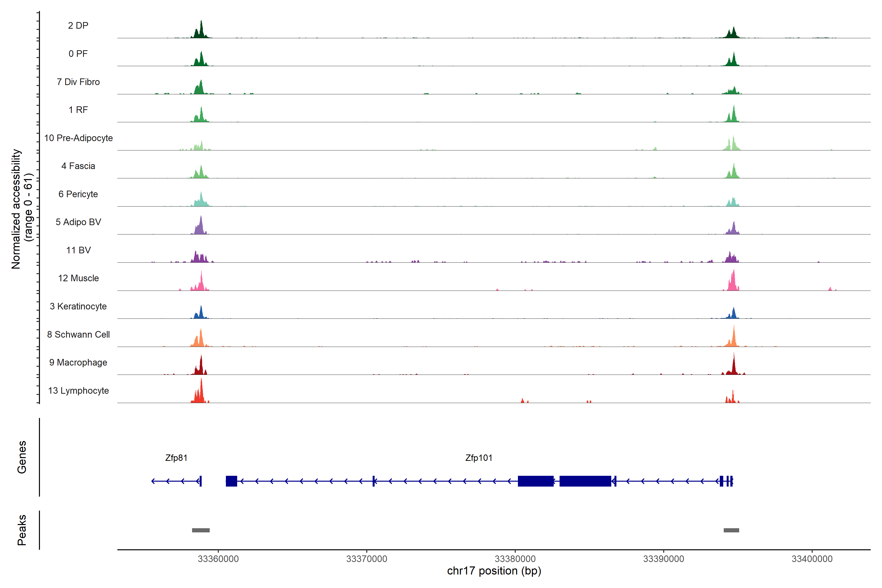Select the right gray peak bar

[x=731, y=530]
